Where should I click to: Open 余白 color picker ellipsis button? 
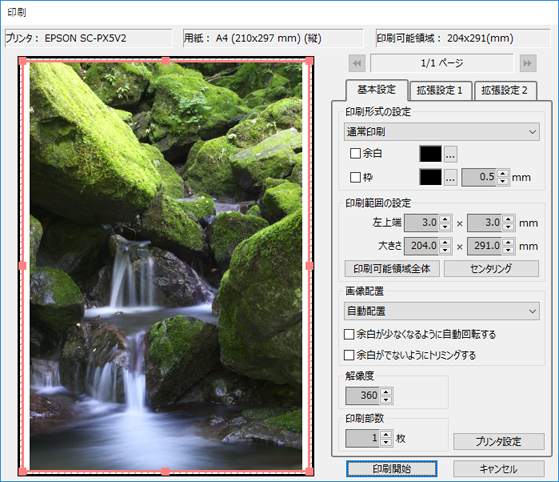(450, 154)
